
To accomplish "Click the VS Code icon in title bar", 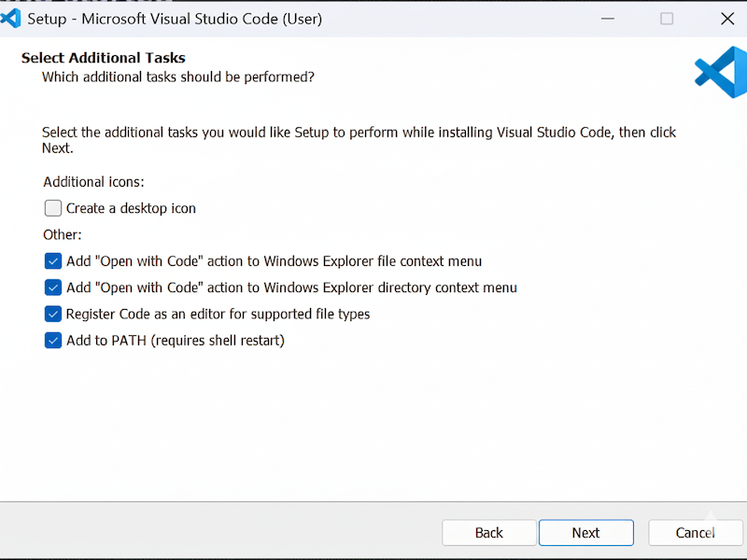I will (10, 19).
